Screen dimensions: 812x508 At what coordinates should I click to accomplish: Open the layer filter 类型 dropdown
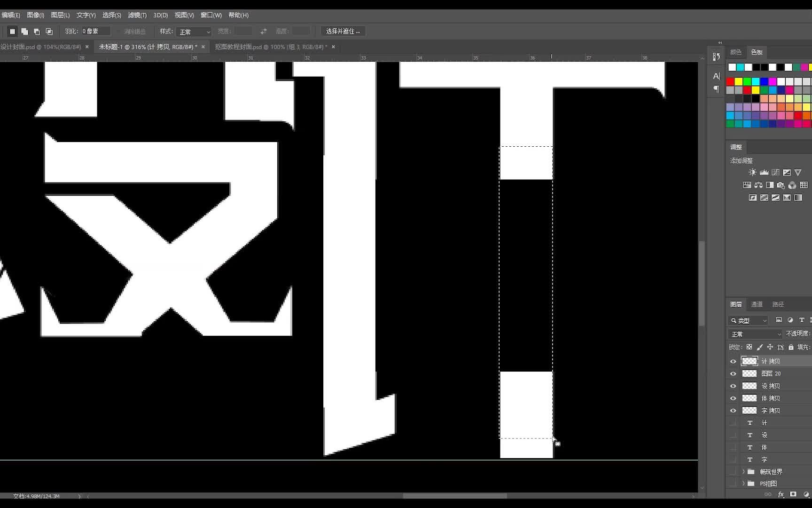[x=748, y=320]
